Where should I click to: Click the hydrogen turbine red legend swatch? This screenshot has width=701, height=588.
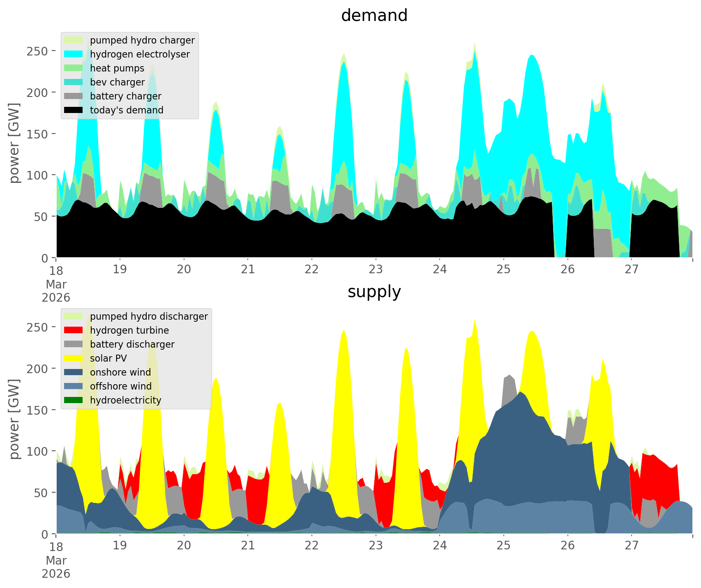74,330
